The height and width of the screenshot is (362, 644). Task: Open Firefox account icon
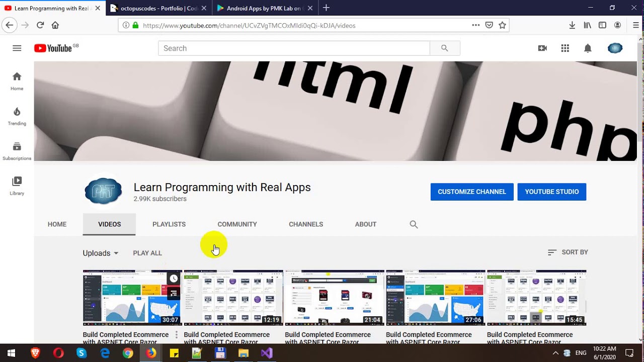tap(617, 25)
